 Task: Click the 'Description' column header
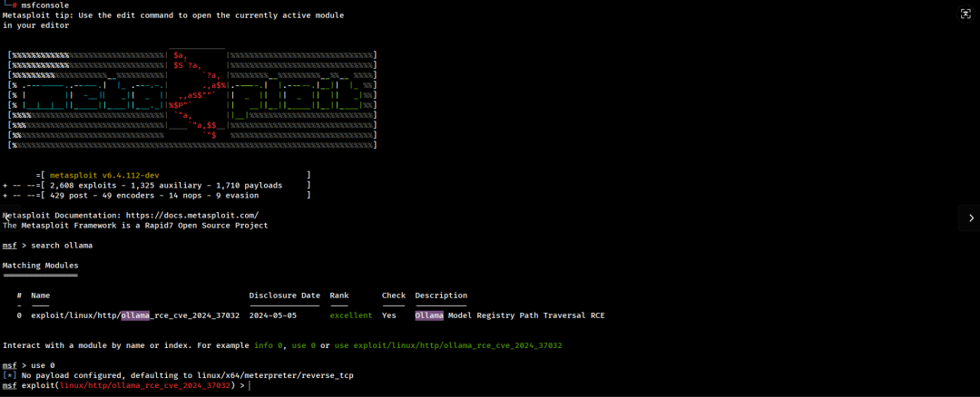441,295
